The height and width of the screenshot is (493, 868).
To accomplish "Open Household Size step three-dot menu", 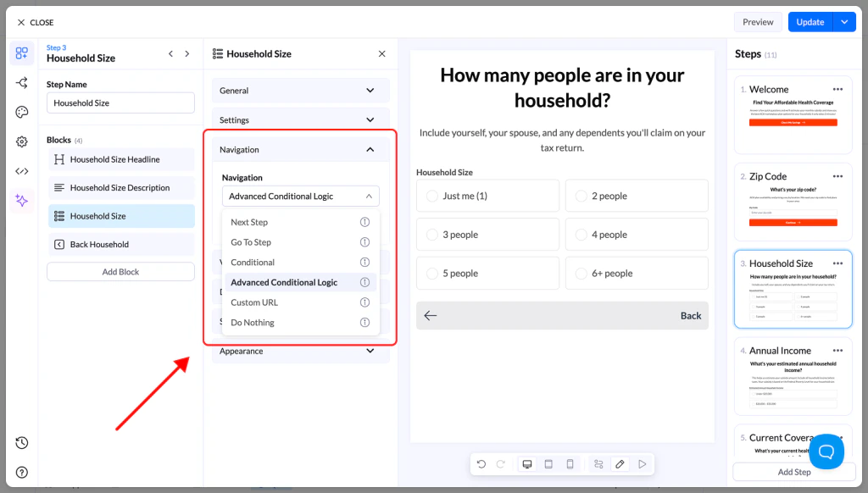I will click(x=838, y=263).
